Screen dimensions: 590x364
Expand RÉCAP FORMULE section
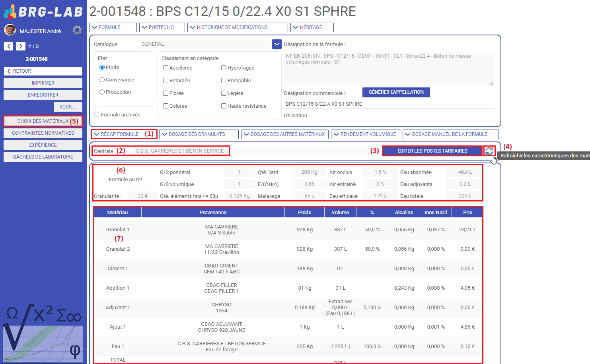[x=124, y=134]
